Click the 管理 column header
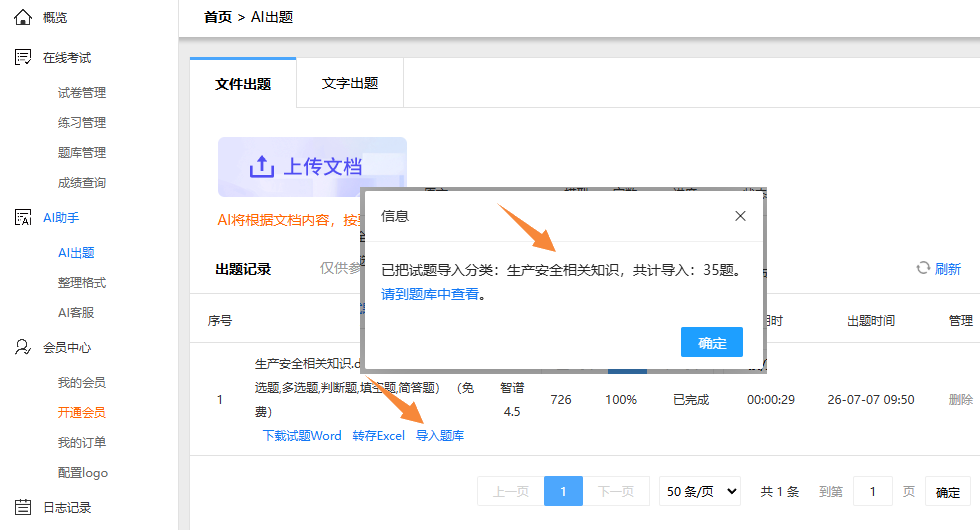Screen dimensions: 980x530 (x=961, y=321)
